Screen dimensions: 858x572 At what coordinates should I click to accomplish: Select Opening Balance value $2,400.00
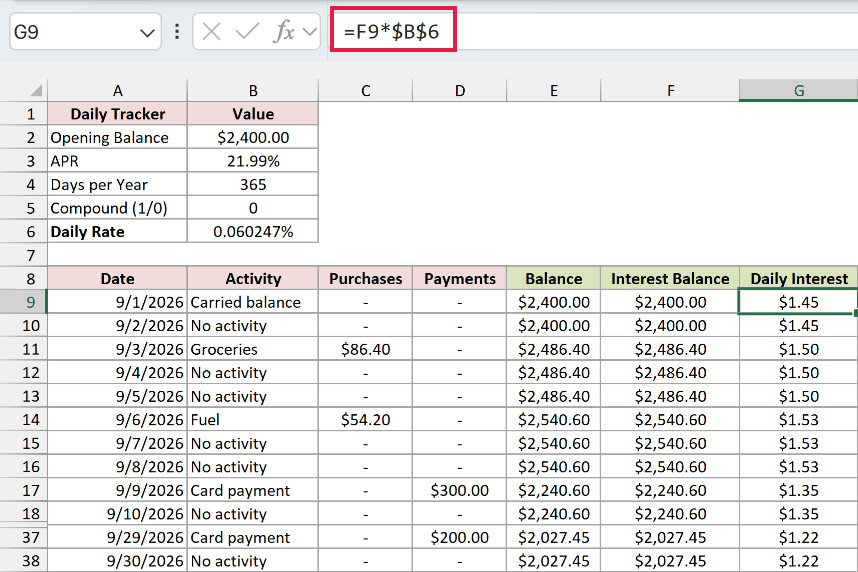(x=253, y=137)
